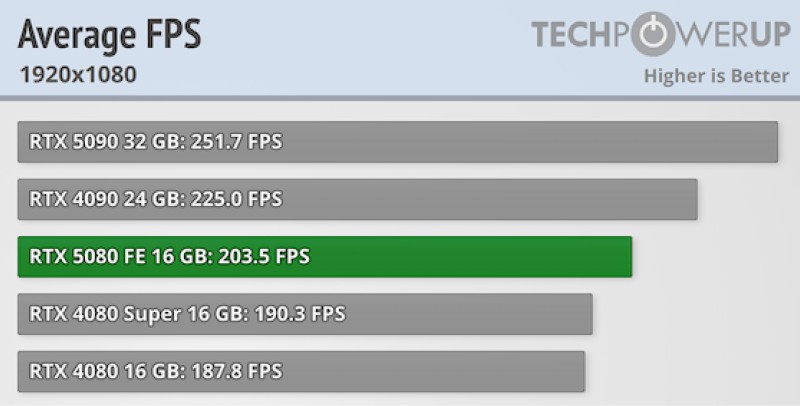800x406 pixels.
Task: Select the RTX 4080 Super 16 GB bar
Action: [305, 314]
